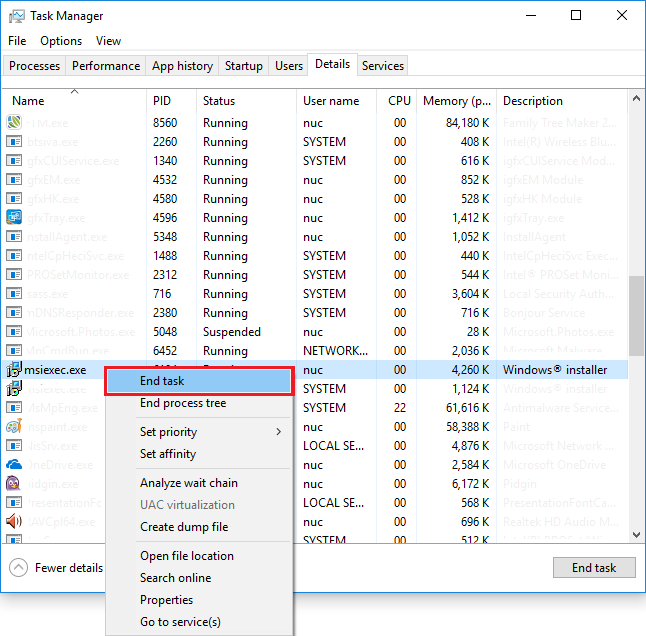This screenshot has width=646, height=636.
Task: Choose Open file location
Action: (x=199, y=556)
